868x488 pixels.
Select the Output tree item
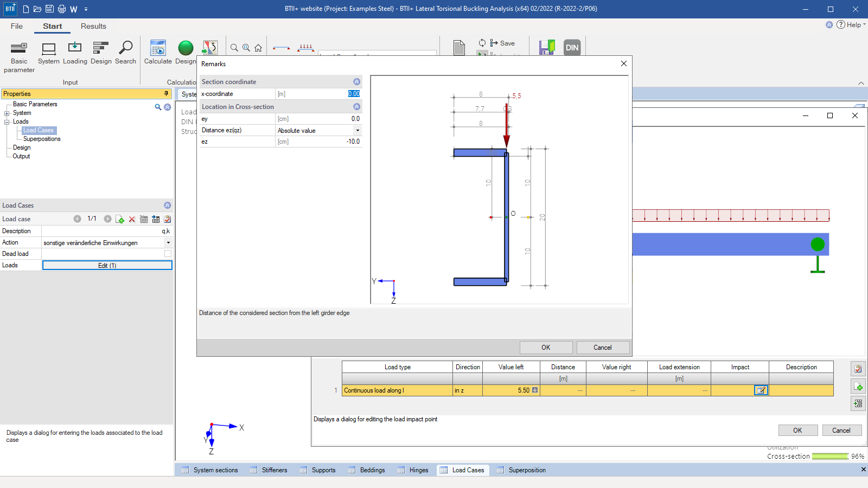click(x=21, y=156)
